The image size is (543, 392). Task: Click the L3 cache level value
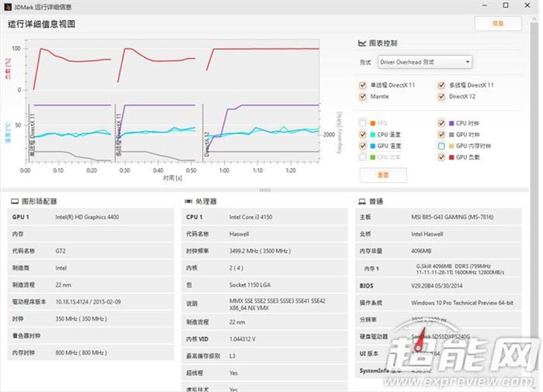[232, 356]
